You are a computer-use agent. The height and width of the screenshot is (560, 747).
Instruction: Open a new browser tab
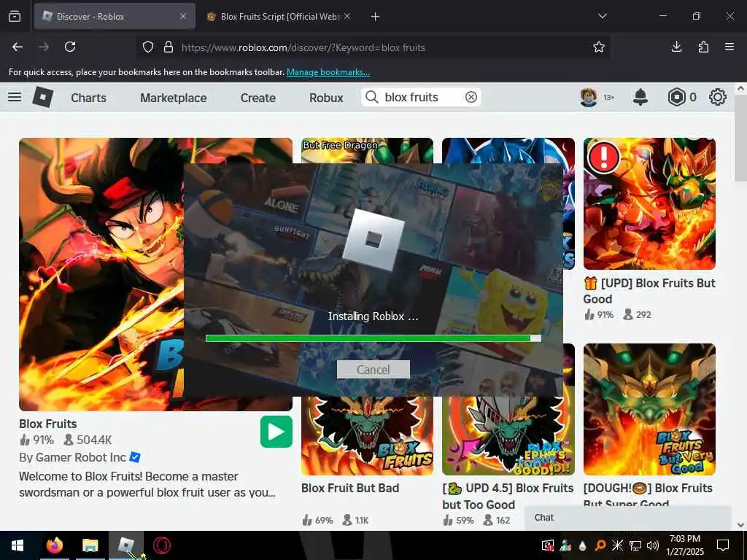click(376, 17)
